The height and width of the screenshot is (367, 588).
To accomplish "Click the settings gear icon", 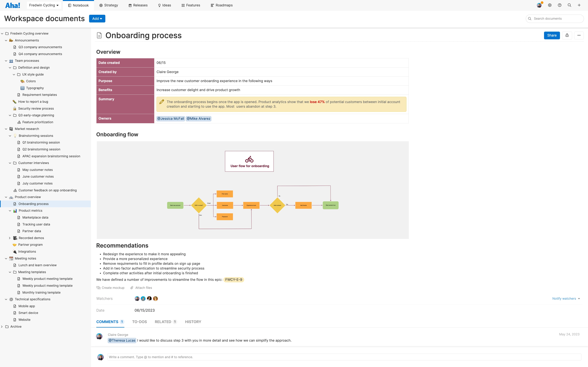I will (x=550, y=5).
